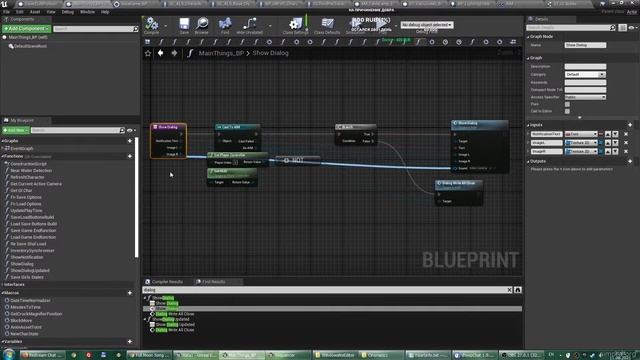Open NotificationText type dropdown showing Text
Viewport: 640px width, 360px height.
click(x=581, y=134)
